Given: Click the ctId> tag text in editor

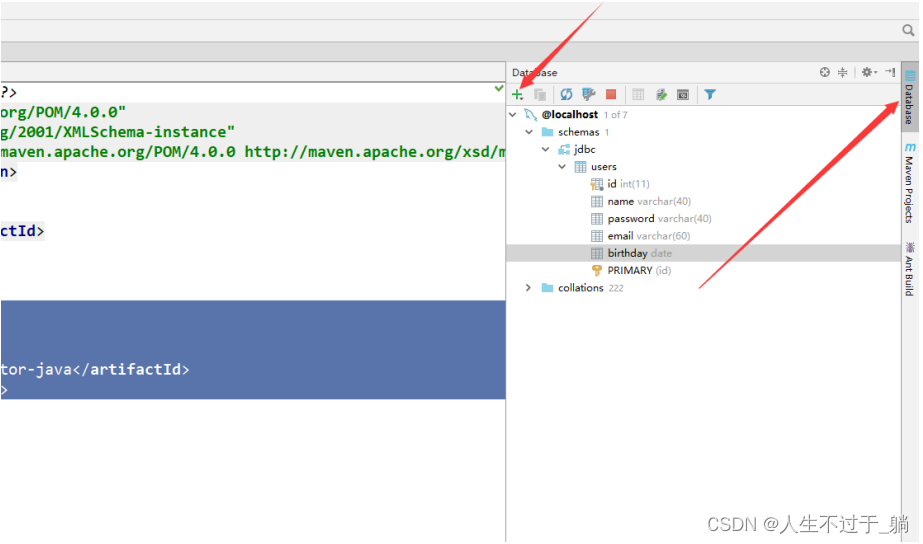Looking at the screenshot, I should 22,231.
